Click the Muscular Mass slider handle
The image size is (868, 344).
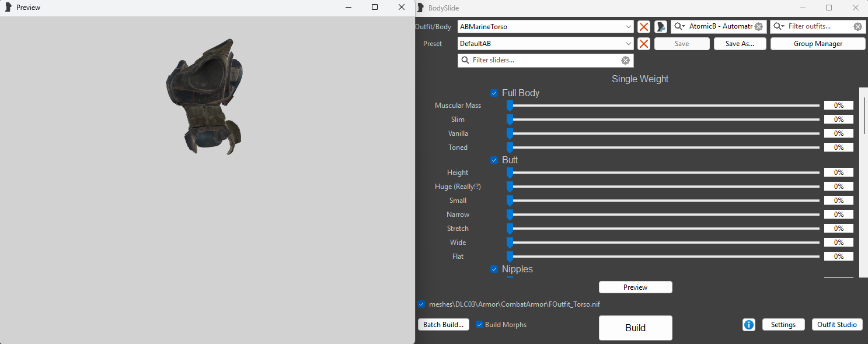tap(510, 106)
